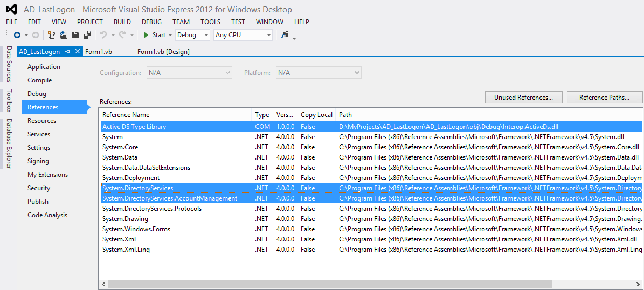Click the Navigate Forward arrow icon
The width and height of the screenshot is (644, 290).
pos(36,36)
